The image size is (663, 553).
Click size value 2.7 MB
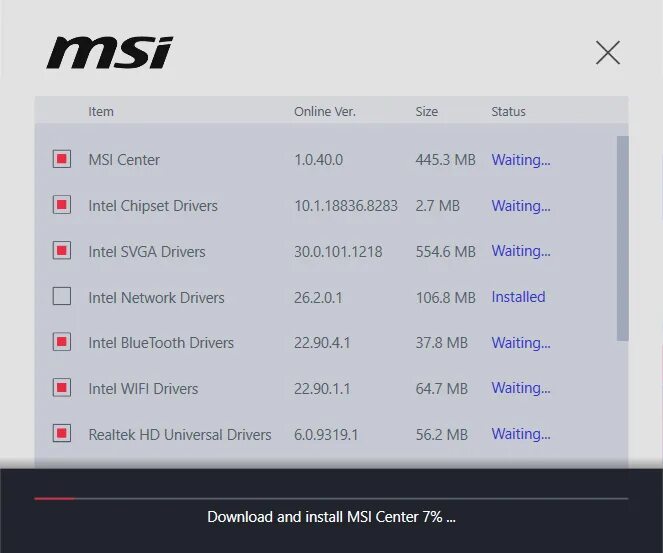[x=438, y=206]
